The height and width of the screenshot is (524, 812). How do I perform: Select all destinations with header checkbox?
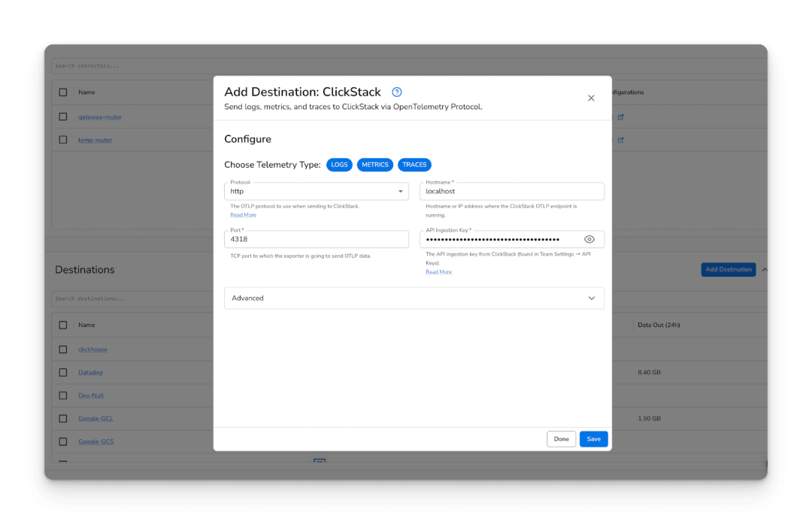point(63,326)
